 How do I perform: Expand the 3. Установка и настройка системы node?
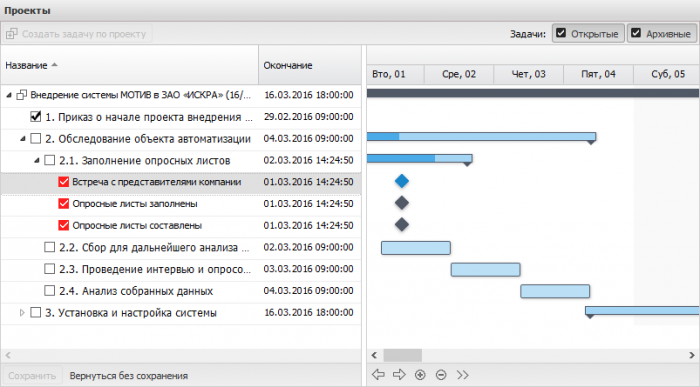22,313
